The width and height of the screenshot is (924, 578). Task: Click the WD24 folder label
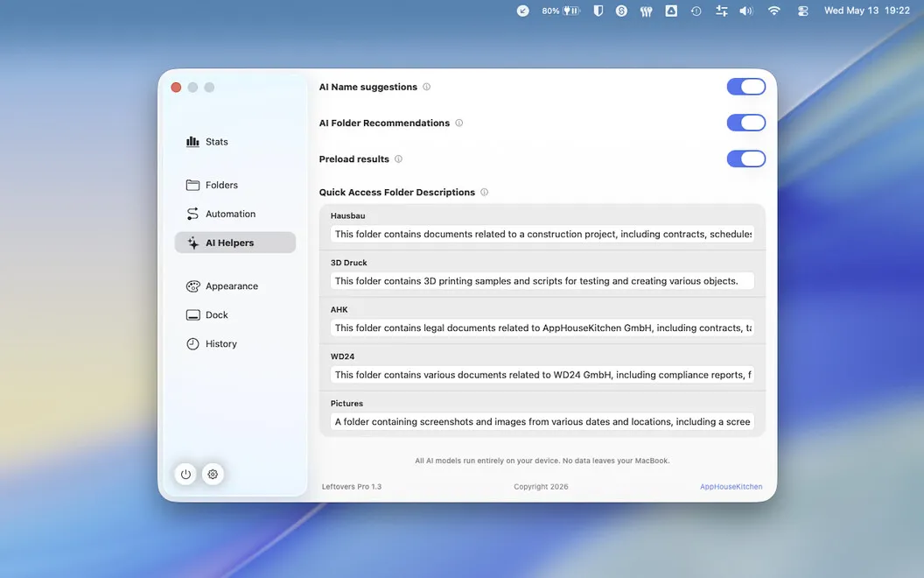342,356
